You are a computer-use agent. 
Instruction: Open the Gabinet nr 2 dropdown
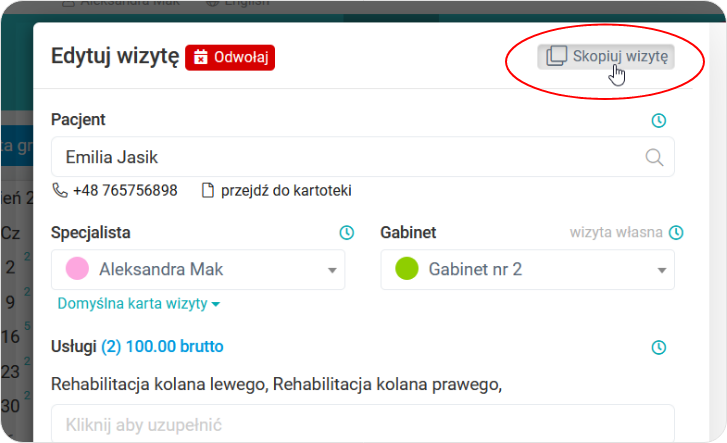(x=528, y=270)
